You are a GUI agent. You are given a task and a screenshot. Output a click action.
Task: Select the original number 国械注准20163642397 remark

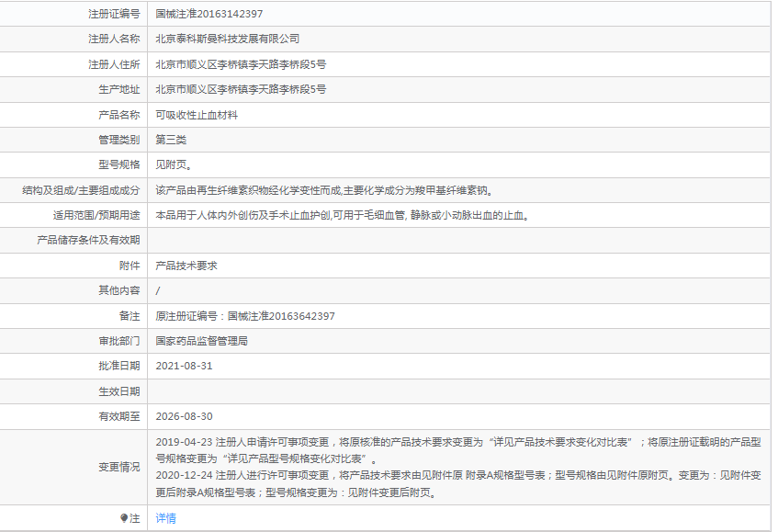pyautogui.click(x=245, y=316)
